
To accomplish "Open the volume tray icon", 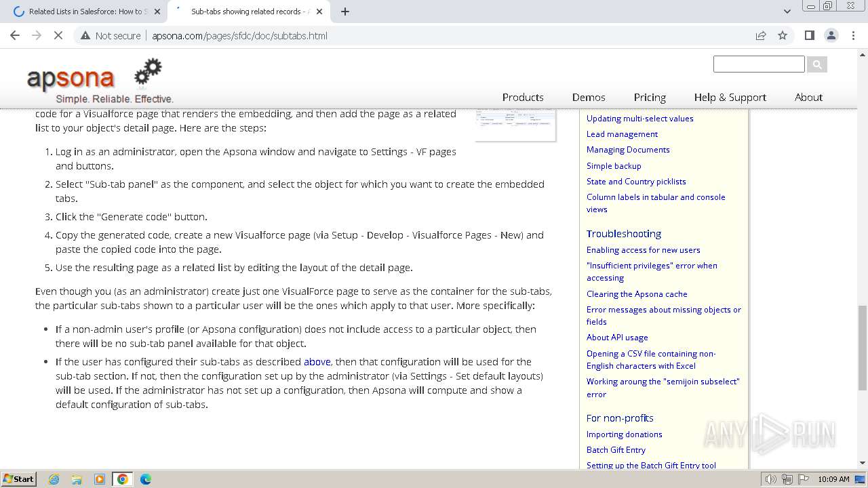I will (771, 479).
